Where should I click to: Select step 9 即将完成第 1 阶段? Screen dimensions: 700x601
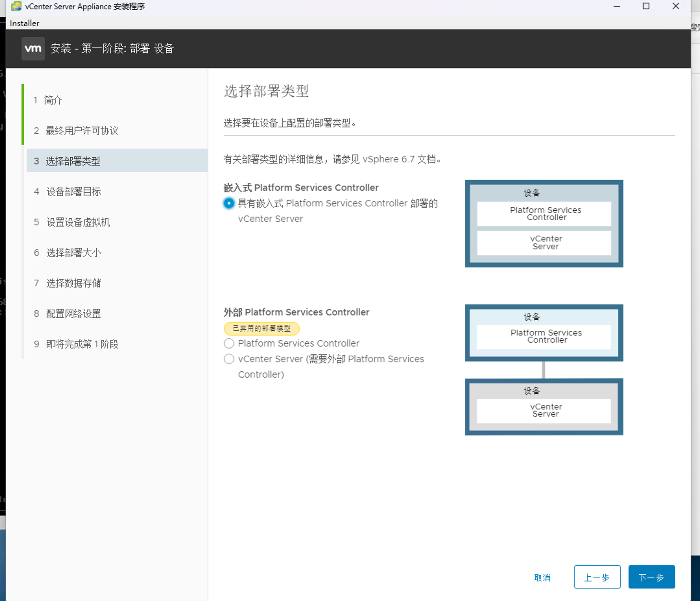(76, 344)
